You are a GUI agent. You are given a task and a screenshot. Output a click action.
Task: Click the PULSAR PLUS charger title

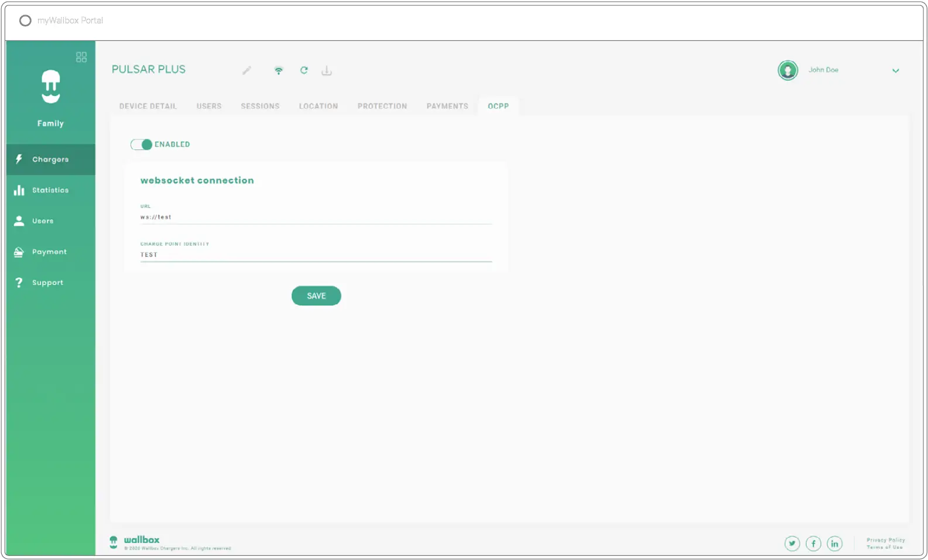[x=149, y=69]
